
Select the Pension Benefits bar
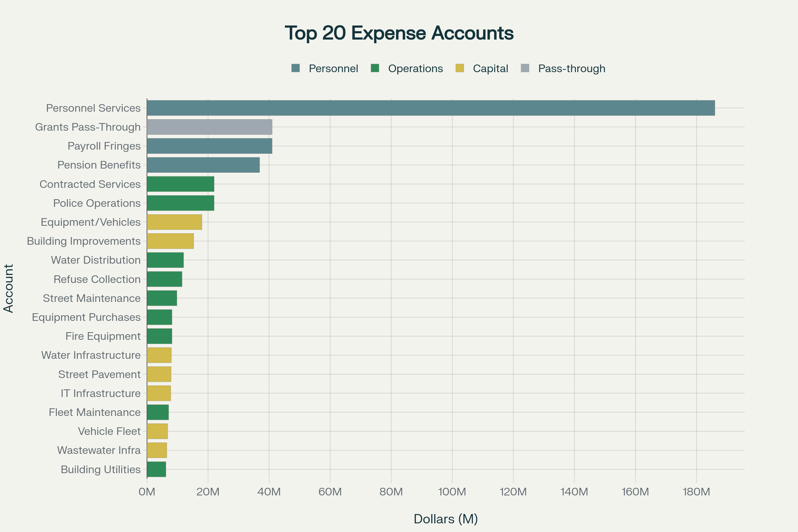click(203, 165)
